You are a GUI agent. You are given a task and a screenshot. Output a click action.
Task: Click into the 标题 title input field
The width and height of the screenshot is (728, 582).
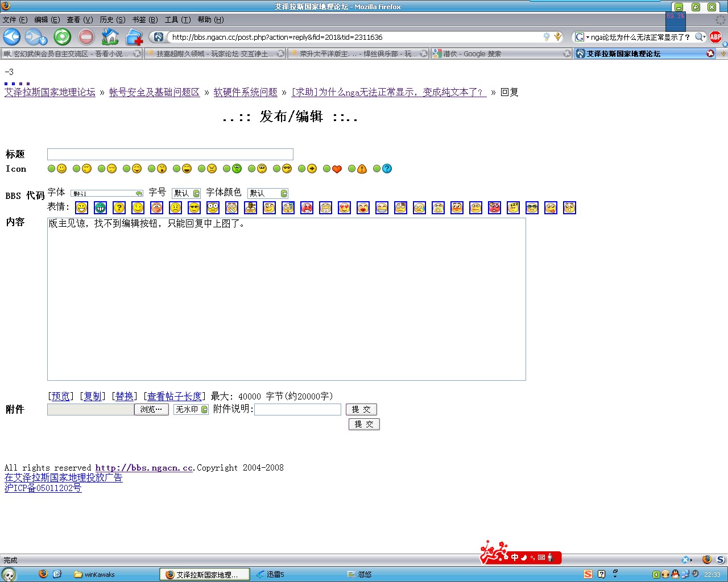pos(170,154)
